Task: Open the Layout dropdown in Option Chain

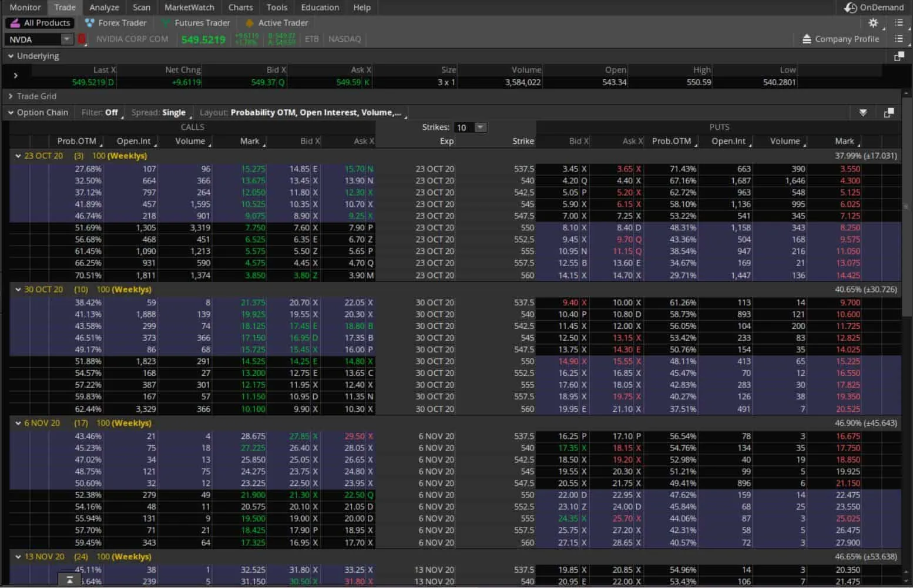Action: (x=302, y=112)
